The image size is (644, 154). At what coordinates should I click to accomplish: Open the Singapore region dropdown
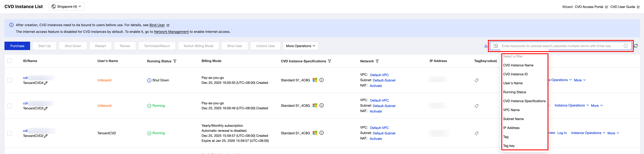(x=66, y=7)
